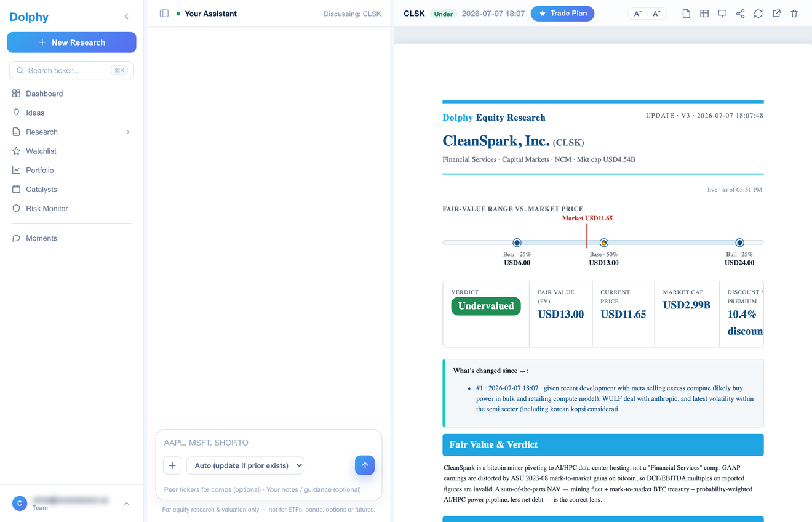812x522 pixels.
Task: Click the Under status tag beside CLSK
Action: point(443,14)
